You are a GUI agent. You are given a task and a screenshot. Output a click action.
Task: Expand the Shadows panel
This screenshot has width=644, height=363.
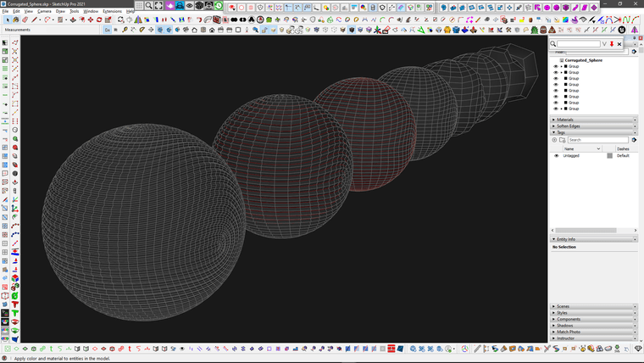tap(563, 325)
